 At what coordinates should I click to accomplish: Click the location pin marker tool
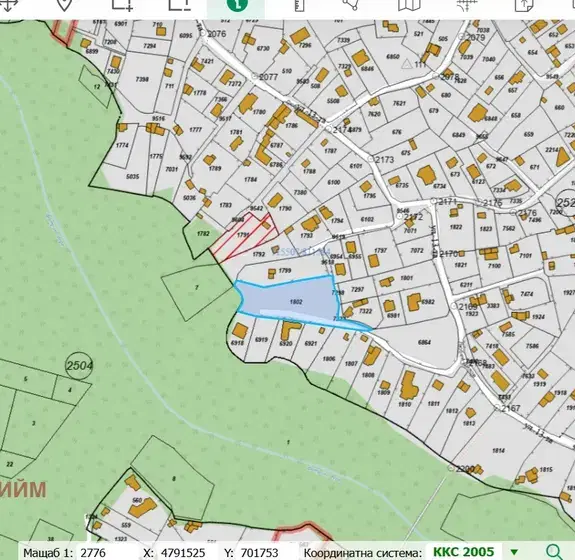[x=64, y=5]
